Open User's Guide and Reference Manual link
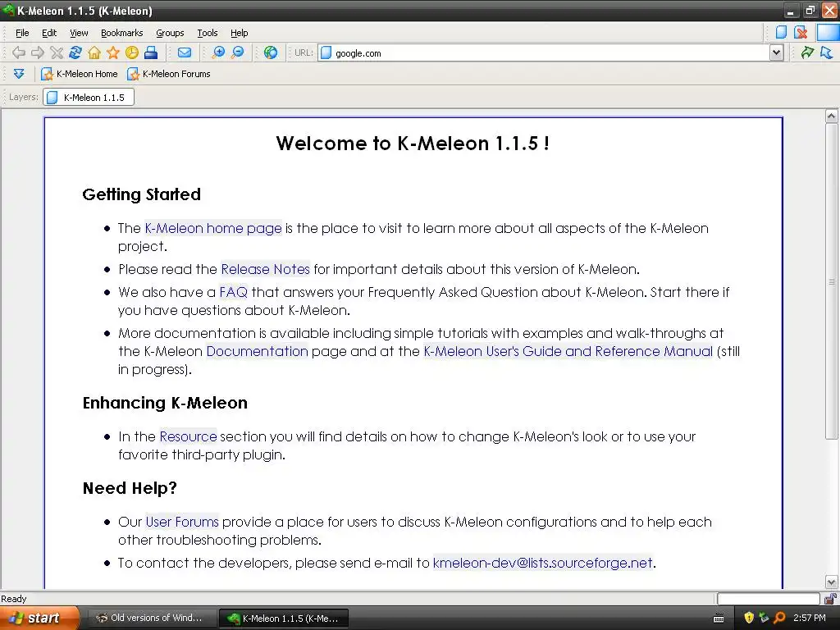 (568, 351)
